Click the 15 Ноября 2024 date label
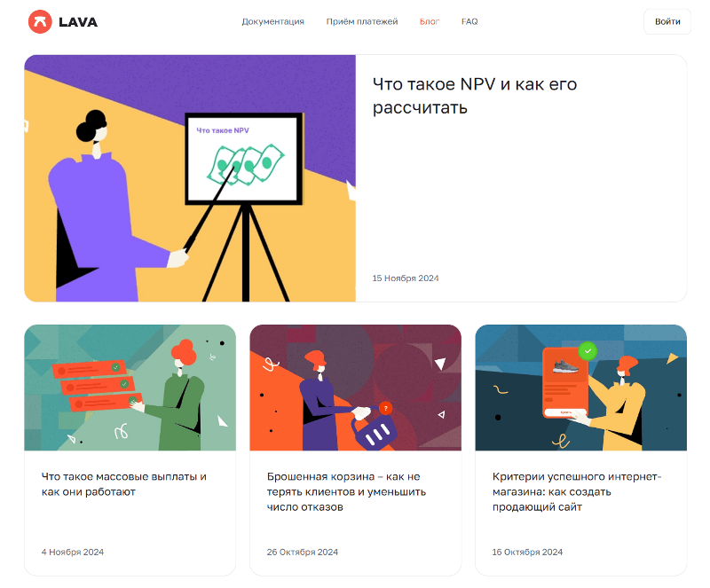Screen dimensions: 710x588 click(x=406, y=278)
